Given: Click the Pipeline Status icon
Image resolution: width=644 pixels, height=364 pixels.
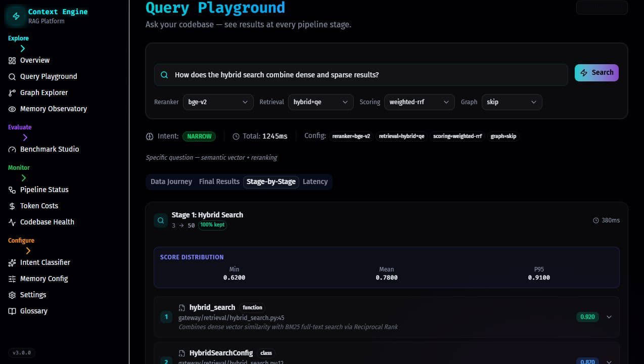Looking at the screenshot, I should [x=12, y=190].
